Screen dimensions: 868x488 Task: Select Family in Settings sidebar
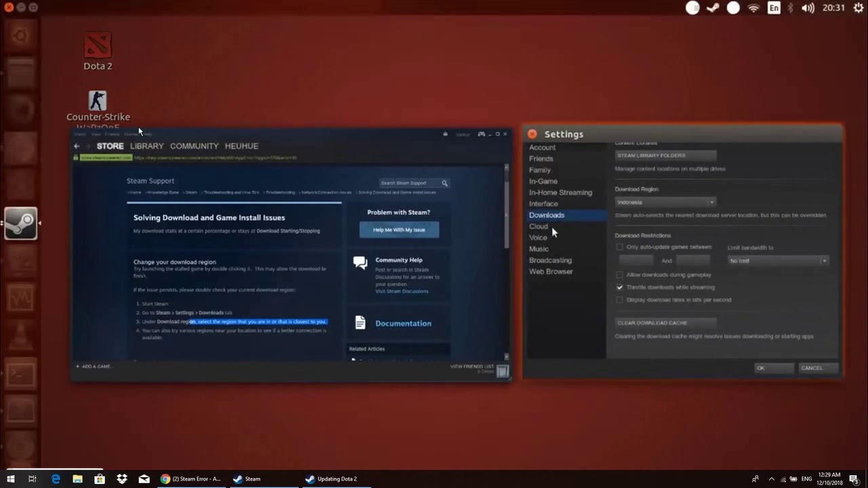click(540, 170)
